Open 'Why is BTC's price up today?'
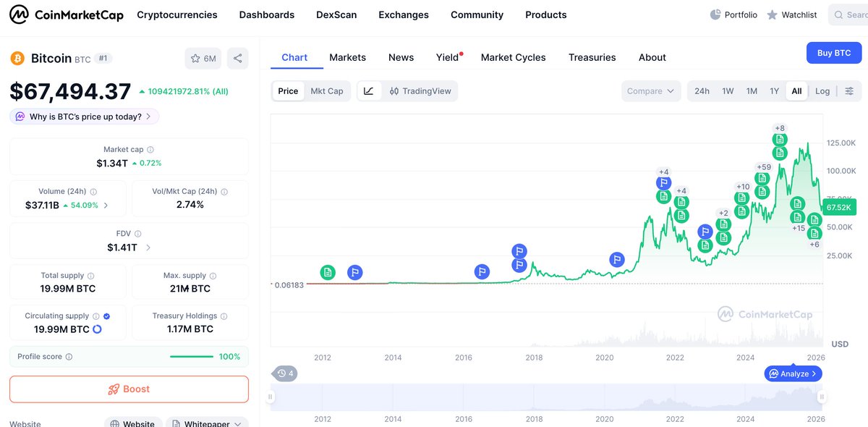Viewport: 868px width, 427px height. click(x=84, y=117)
